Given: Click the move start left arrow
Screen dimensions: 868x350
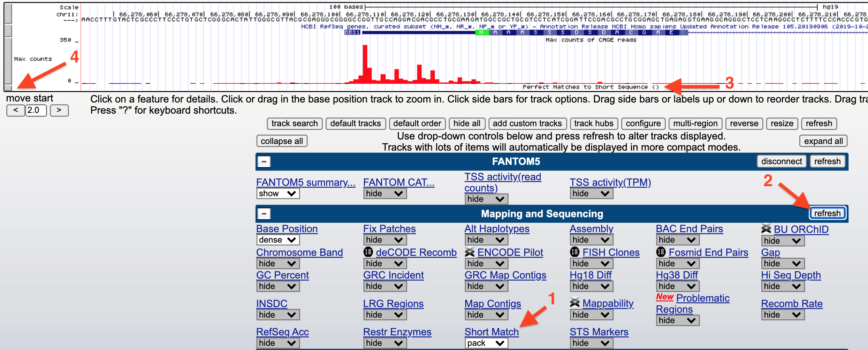Looking at the screenshot, I should click(x=16, y=111).
